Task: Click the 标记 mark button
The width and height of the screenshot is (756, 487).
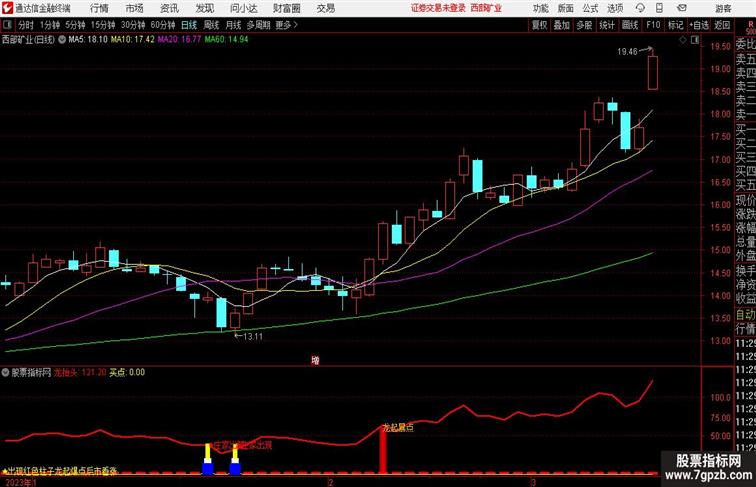Action: (675, 25)
